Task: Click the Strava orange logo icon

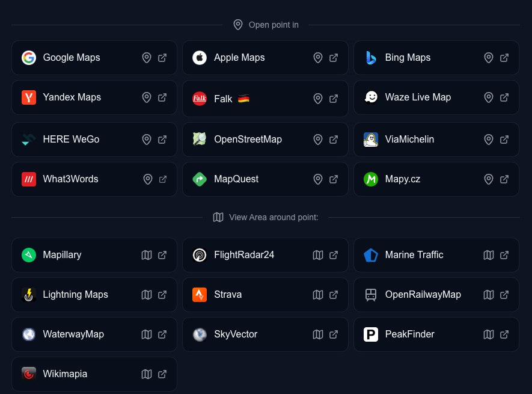Action: 200,295
